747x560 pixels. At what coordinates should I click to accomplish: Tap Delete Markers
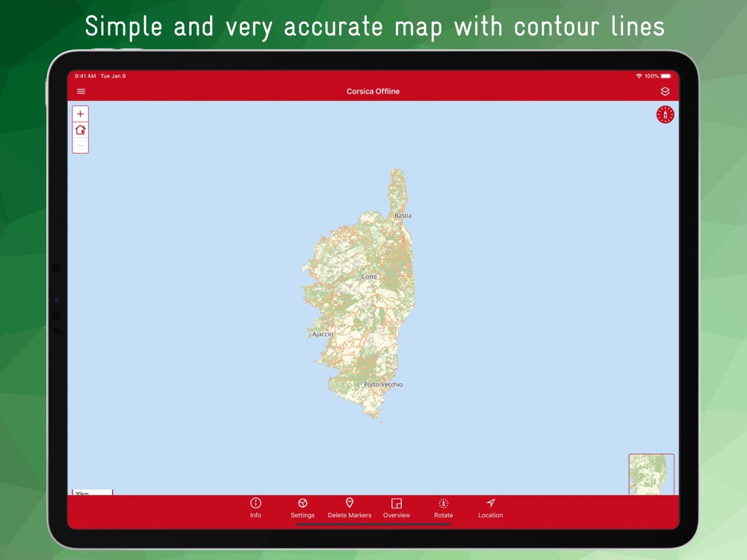click(x=349, y=508)
